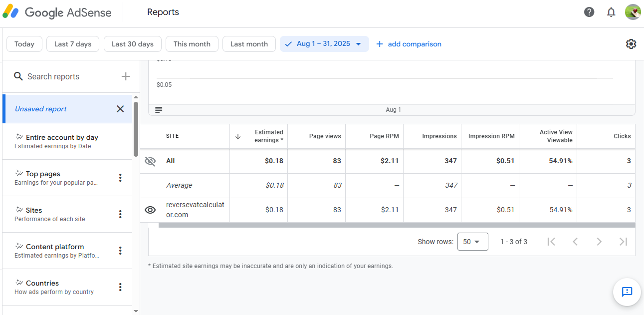Select the Today date range

[x=24, y=44]
